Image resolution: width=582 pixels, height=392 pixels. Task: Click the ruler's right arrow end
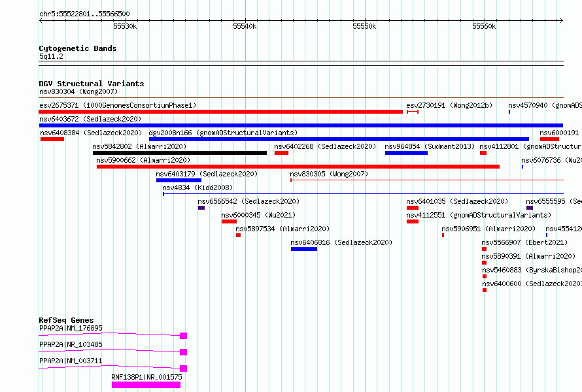tap(561, 20)
